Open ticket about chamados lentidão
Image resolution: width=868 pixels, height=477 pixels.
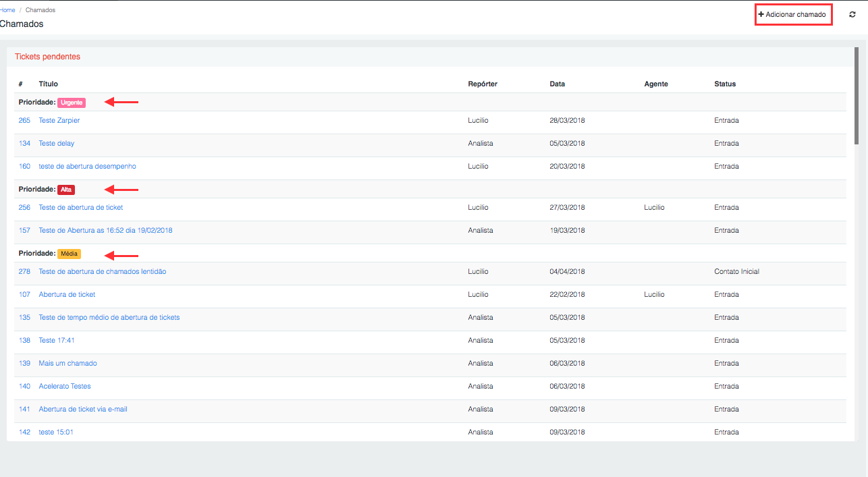pos(103,271)
